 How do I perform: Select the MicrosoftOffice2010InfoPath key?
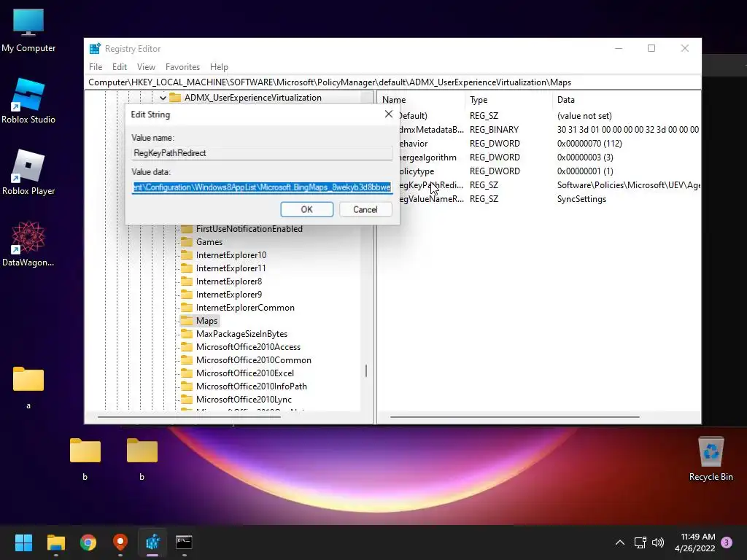click(252, 386)
